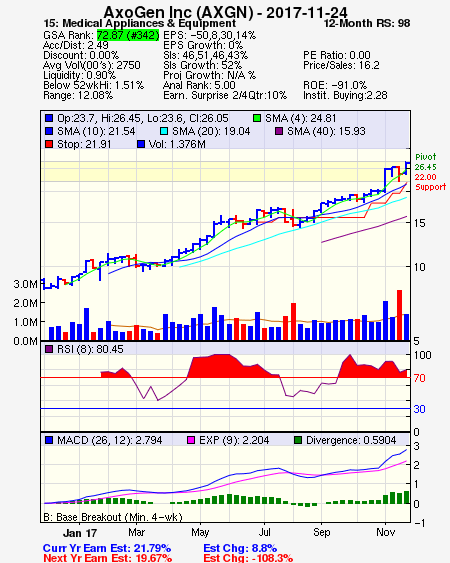Click the green SMA (4) legend swatch
This screenshot has width=450, height=563.
(x=257, y=118)
